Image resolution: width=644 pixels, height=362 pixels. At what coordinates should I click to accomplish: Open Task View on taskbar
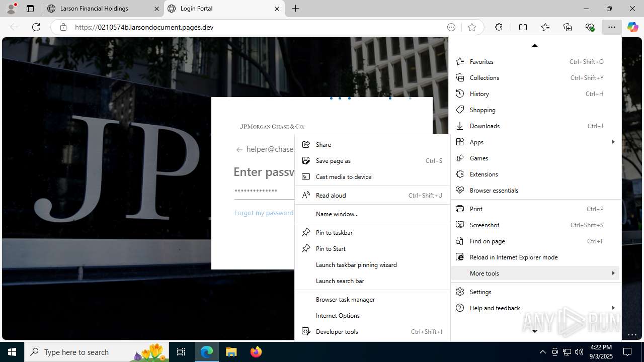coord(181,352)
